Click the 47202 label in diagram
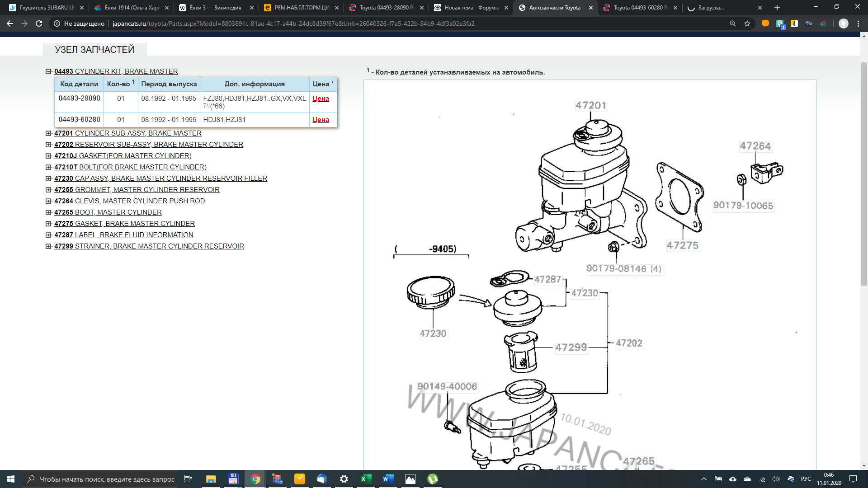 tap(629, 343)
